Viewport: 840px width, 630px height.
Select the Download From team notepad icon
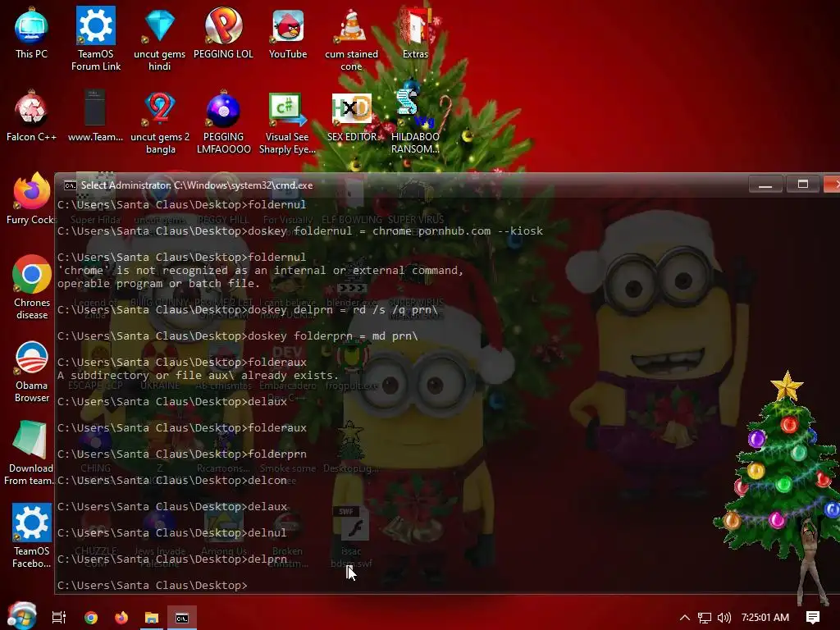click(x=30, y=453)
